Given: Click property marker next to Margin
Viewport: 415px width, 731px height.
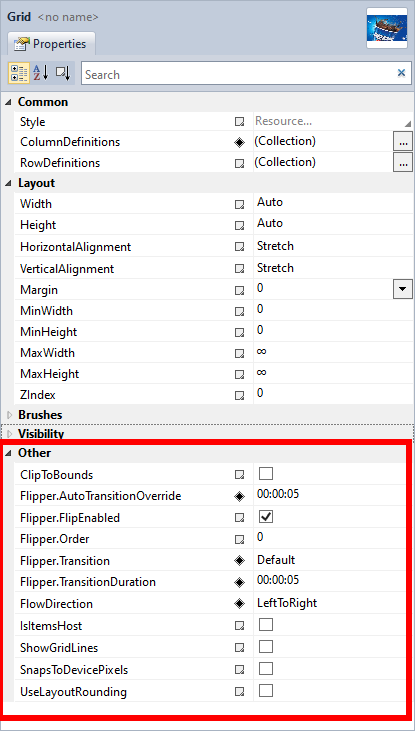Looking at the screenshot, I should pyautogui.click(x=239, y=290).
